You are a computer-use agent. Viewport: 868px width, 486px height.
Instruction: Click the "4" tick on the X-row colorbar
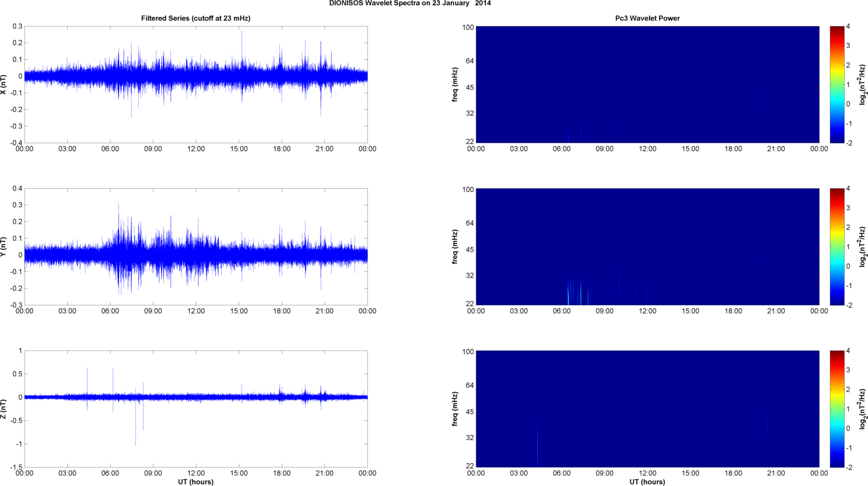[x=848, y=27]
